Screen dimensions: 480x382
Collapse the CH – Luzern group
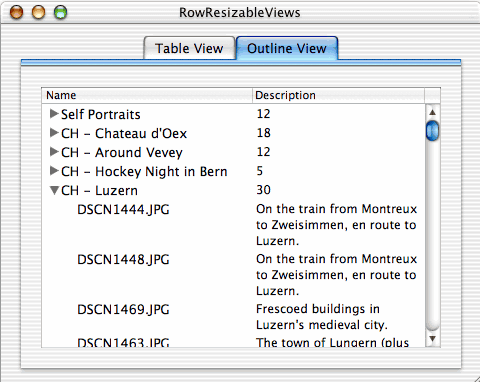pos(54,190)
